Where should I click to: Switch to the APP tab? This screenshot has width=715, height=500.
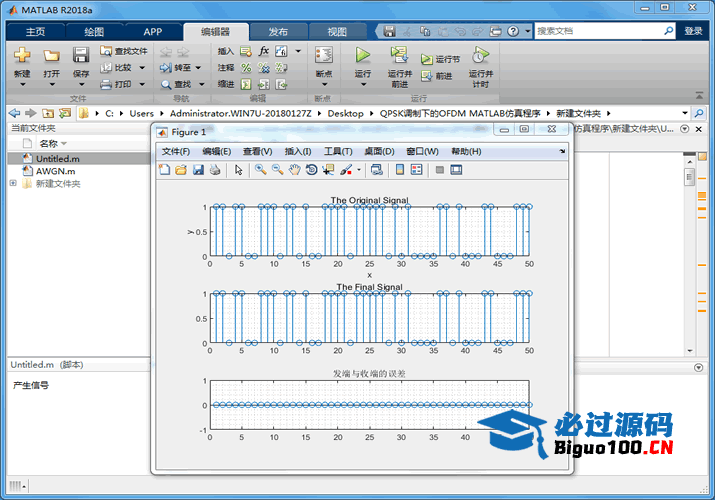[x=153, y=32]
